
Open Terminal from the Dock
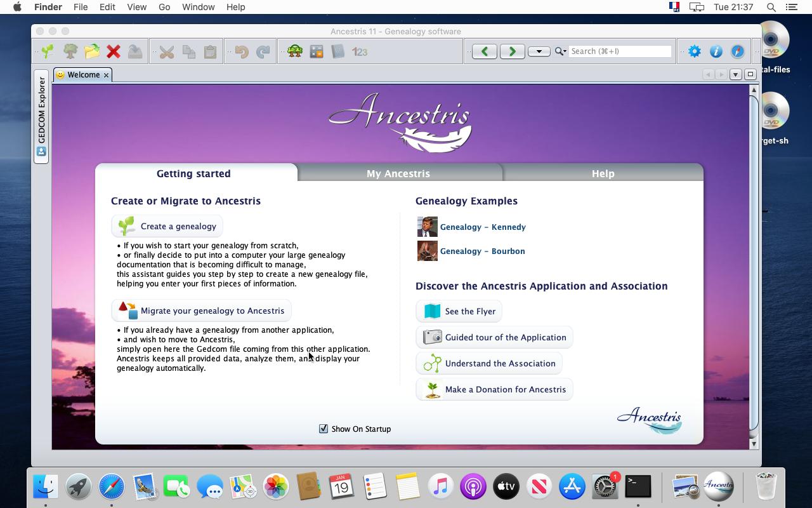(638, 487)
